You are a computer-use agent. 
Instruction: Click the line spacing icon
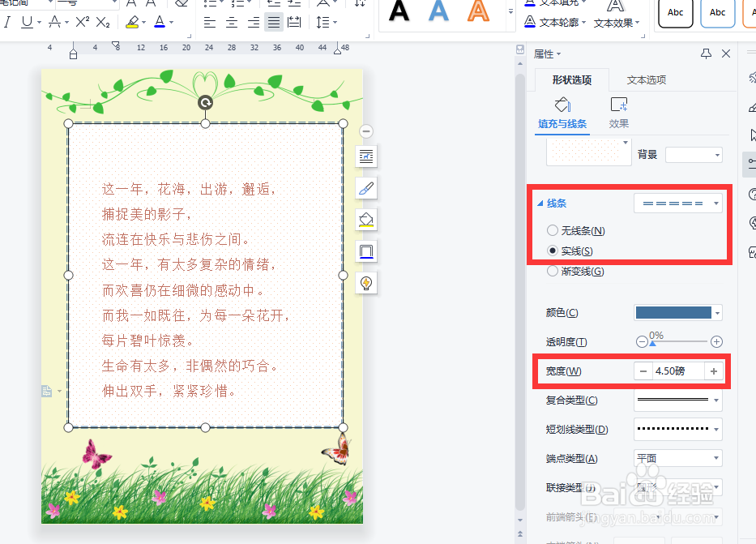tap(322, 22)
